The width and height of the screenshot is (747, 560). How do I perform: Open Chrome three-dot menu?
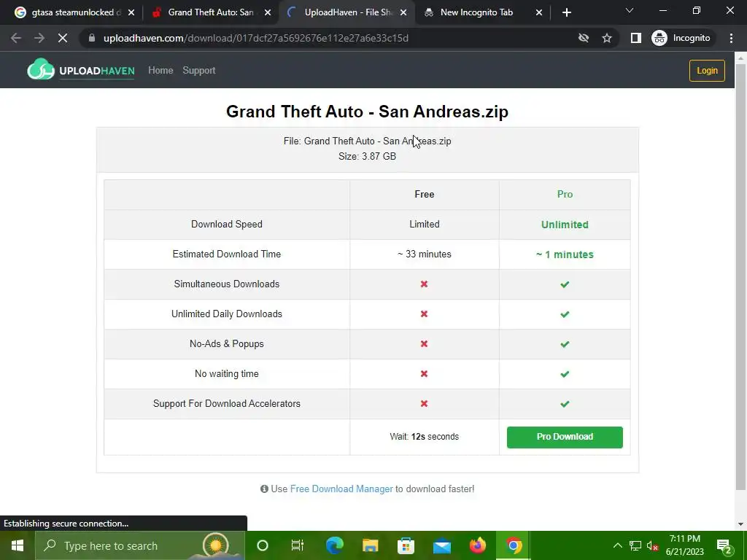click(x=731, y=38)
